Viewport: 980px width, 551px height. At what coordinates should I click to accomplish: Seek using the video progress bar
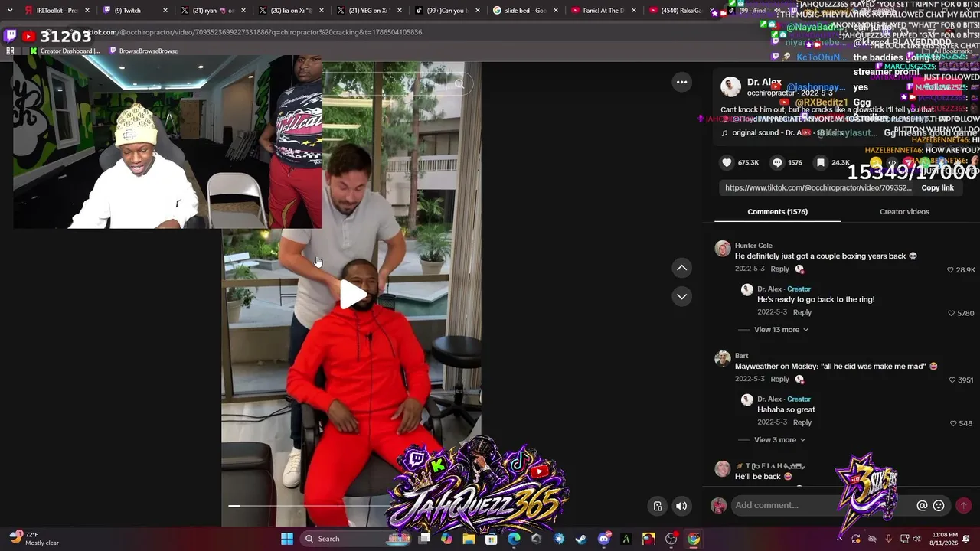(351, 506)
